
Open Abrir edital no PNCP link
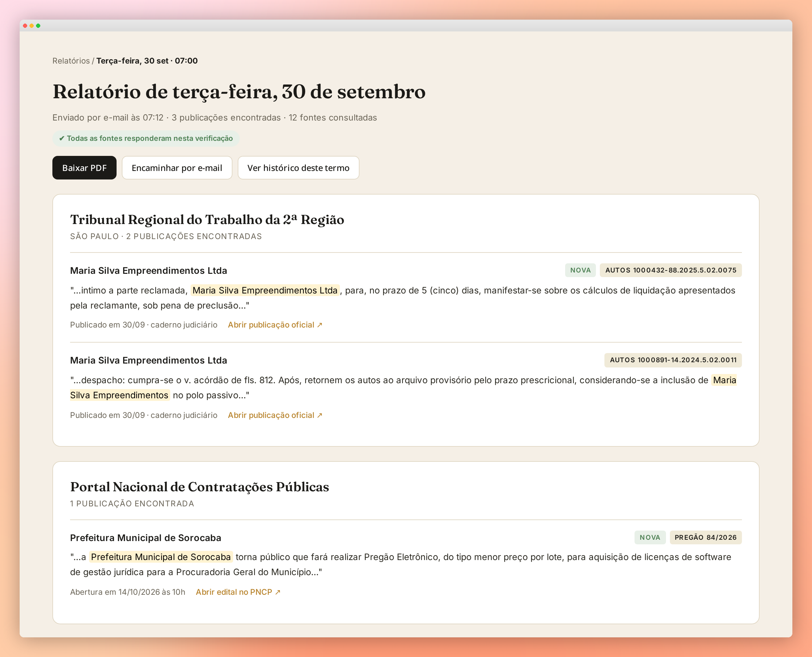point(238,592)
